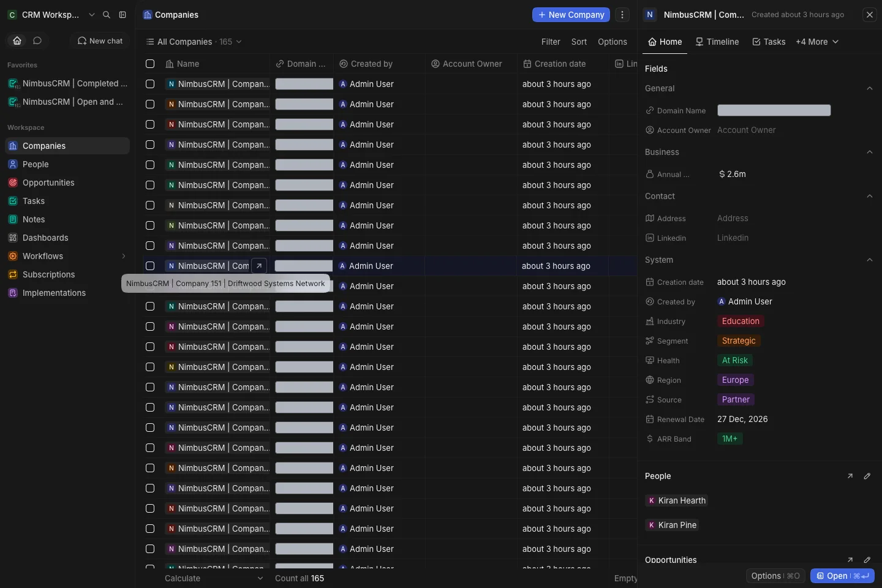The height and width of the screenshot is (588, 882).
Task: Select the third company row checkbox
Action: click(150, 124)
